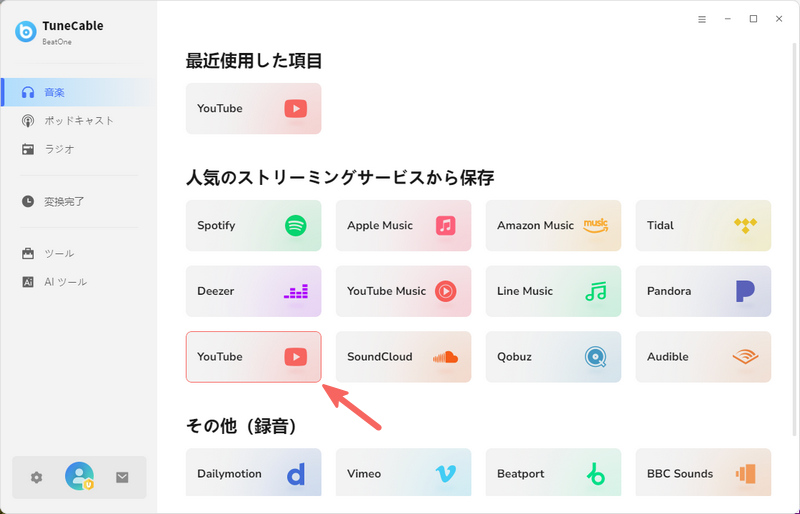Minimize the TuneCable window
Image resolution: width=800 pixels, height=514 pixels.
(728, 19)
